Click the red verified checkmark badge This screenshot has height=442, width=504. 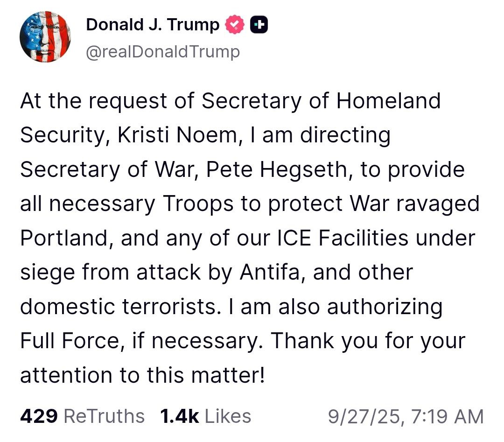[x=235, y=25]
